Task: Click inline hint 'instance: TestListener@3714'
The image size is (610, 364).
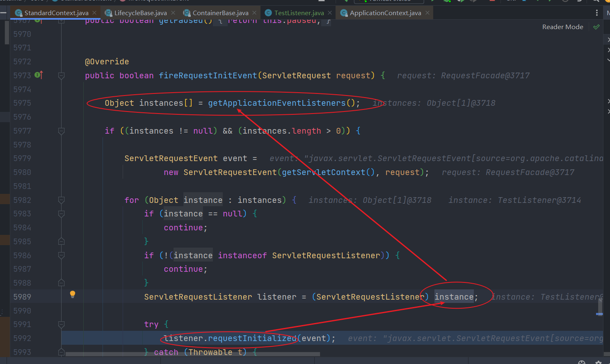Action: click(x=514, y=200)
